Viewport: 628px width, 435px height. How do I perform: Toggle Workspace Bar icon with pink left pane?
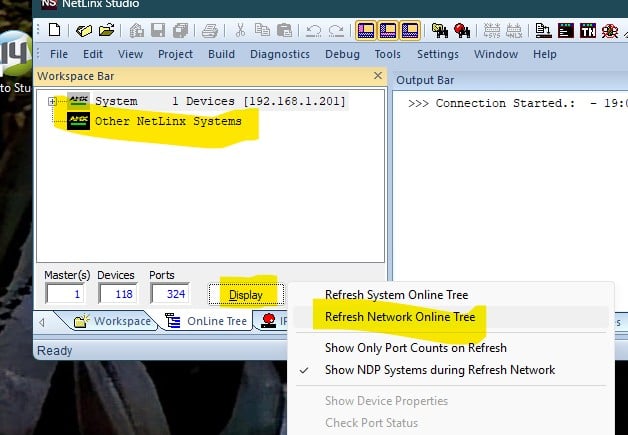click(x=366, y=30)
